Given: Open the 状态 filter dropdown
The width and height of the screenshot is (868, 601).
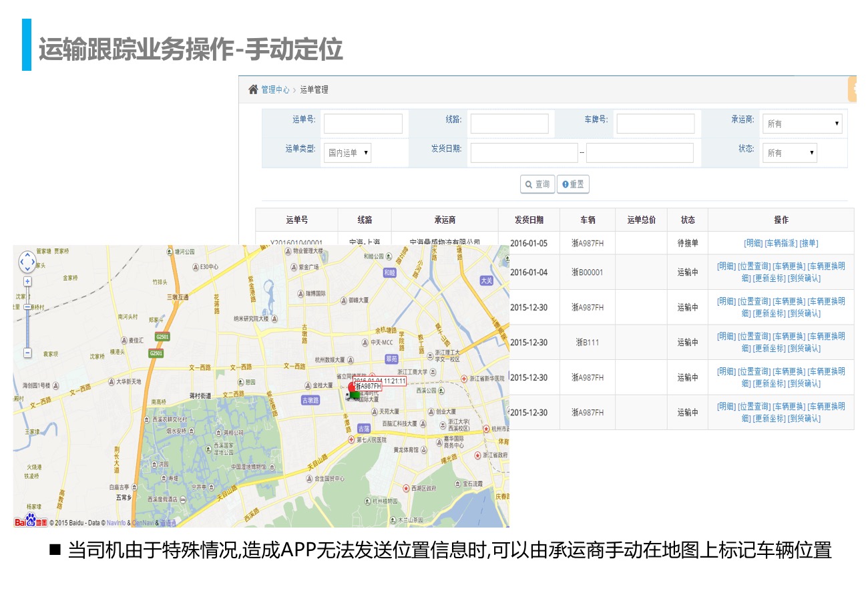Looking at the screenshot, I should pos(789,153).
